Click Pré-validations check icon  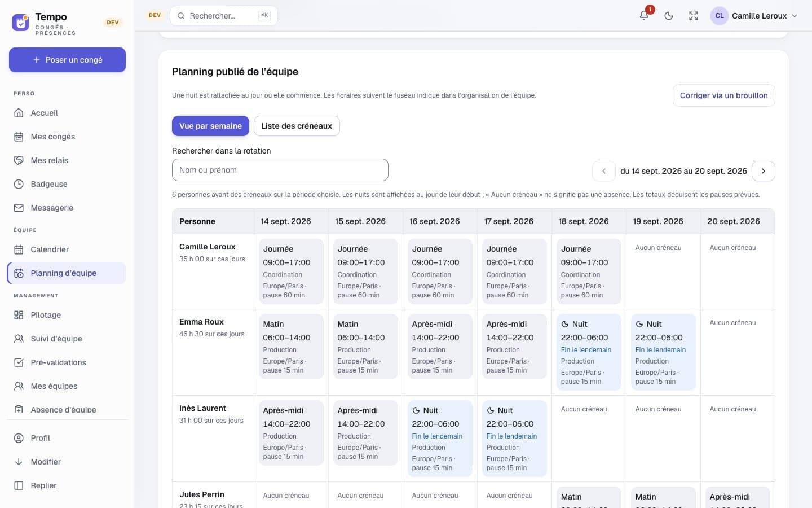pos(19,362)
